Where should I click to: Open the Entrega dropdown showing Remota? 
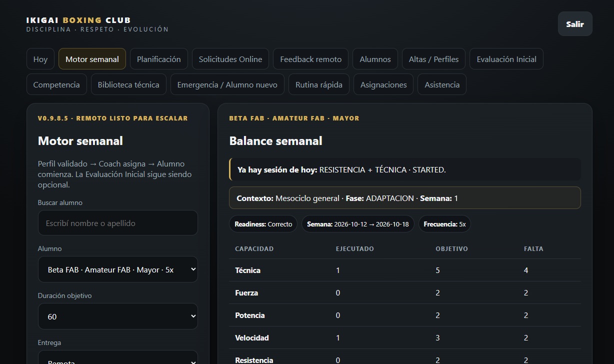tap(118, 357)
